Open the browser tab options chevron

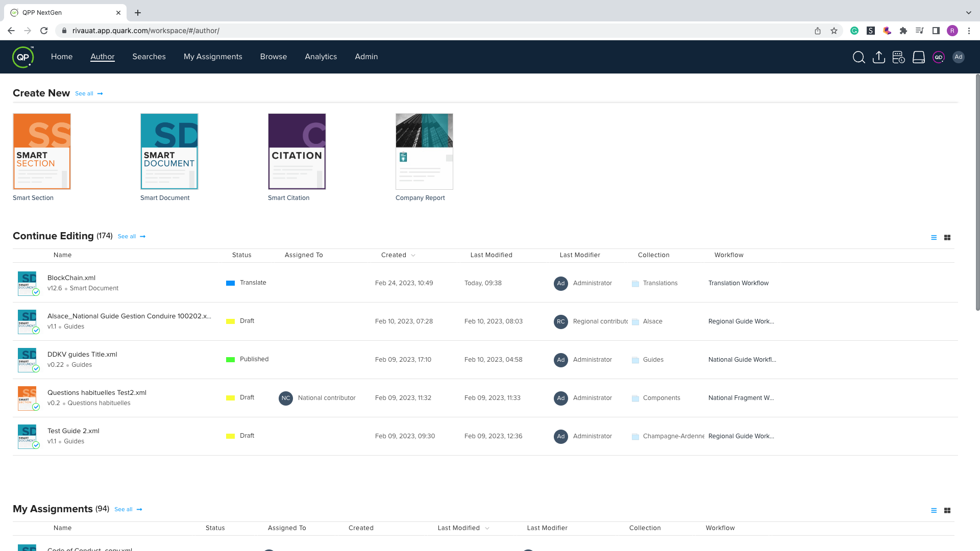(x=969, y=12)
